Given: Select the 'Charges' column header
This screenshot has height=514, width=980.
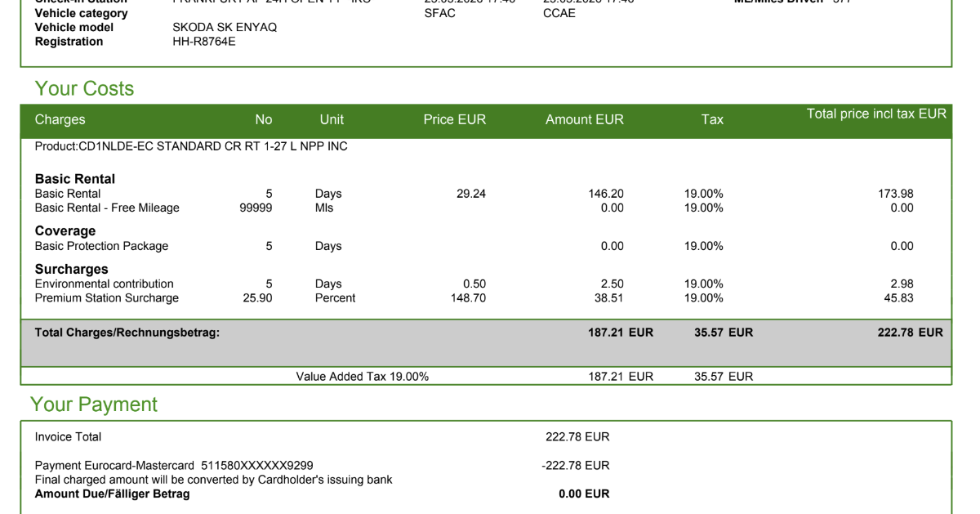Looking at the screenshot, I should coord(60,119).
